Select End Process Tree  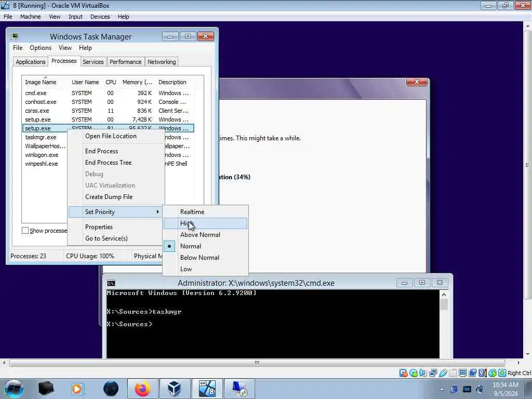pyautogui.click(x=115, y=163)
